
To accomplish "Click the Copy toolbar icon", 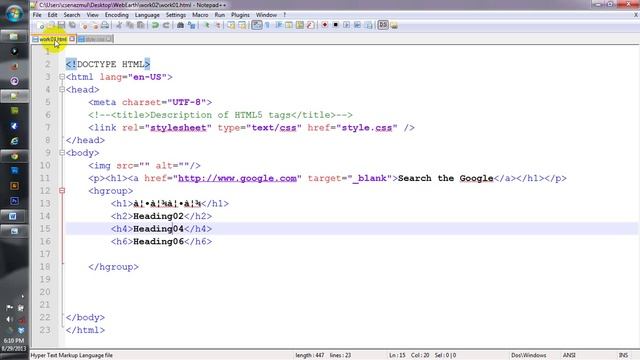I will coord(130,25).
